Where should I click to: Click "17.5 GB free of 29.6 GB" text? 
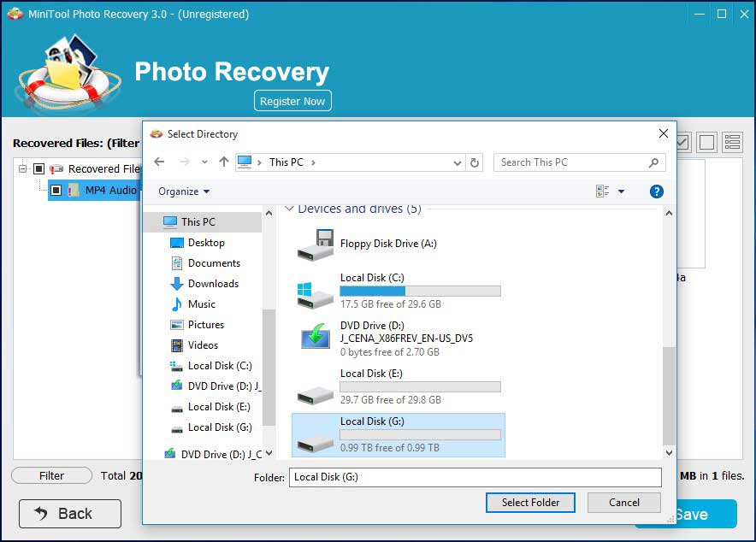[x=391, y=304]
